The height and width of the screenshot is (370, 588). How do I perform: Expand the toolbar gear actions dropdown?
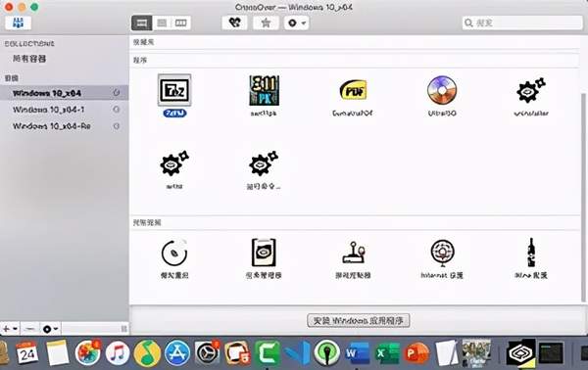(x=297, y=23)
